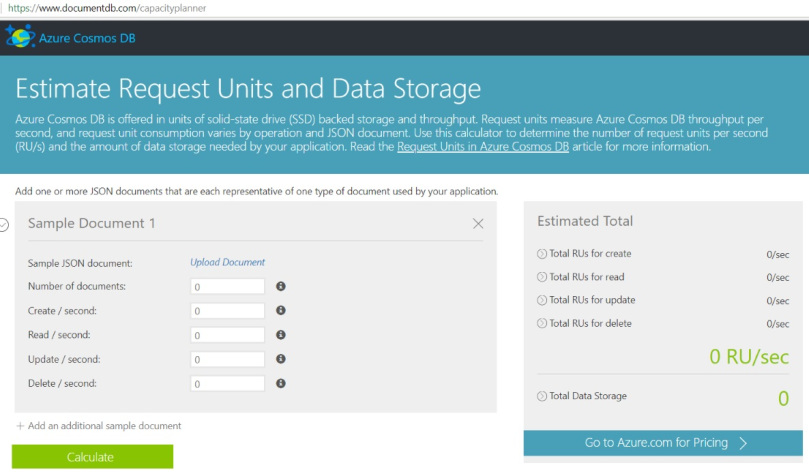The height and width of the screenshot is (474, 809).
Task: Click the Upload Document link
Action: coord(228,263)
